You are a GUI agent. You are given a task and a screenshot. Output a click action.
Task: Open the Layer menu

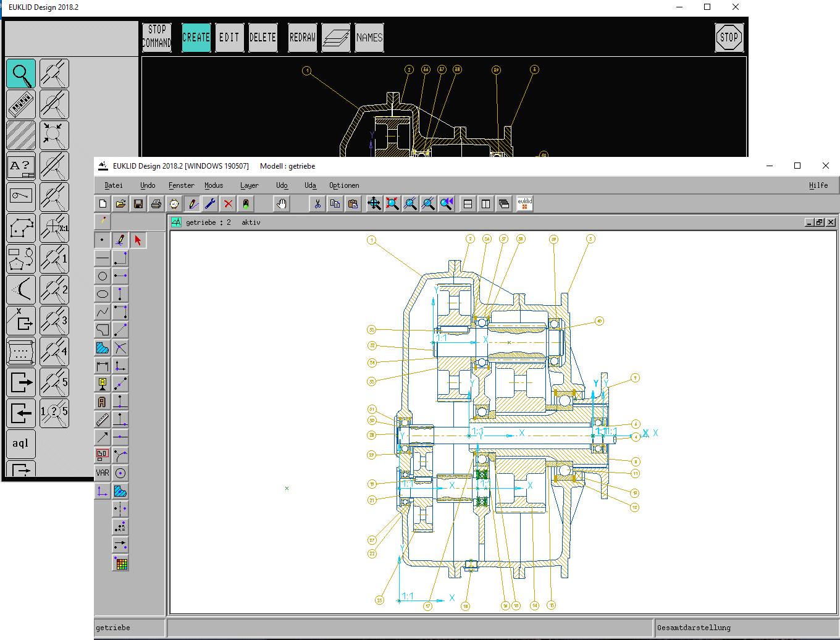[250, 185]
